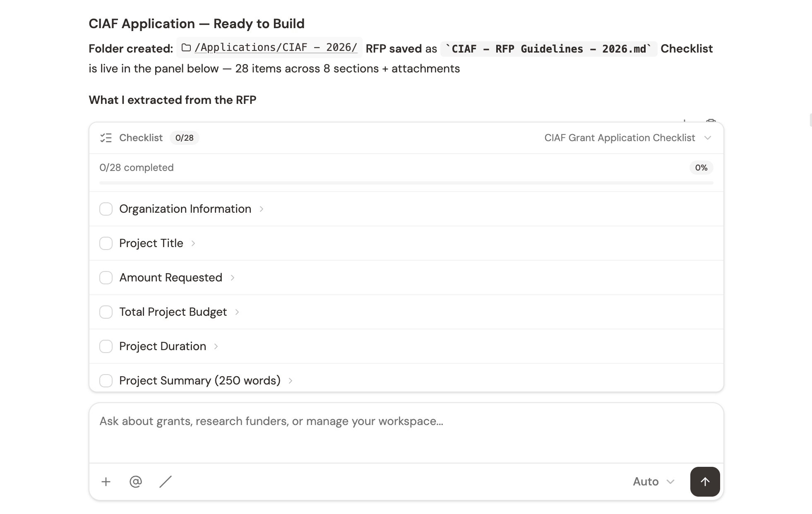Check off Organization Information
Screen dimensions: 812x514
coord(106,209)
